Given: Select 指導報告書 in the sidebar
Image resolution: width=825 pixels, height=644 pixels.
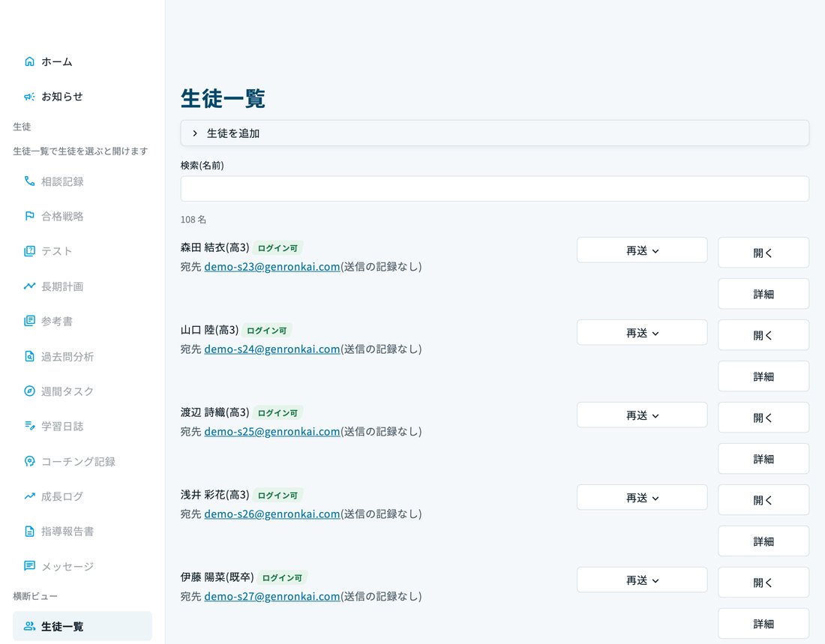Looking at the screenshot, I should tap(82, 531).
